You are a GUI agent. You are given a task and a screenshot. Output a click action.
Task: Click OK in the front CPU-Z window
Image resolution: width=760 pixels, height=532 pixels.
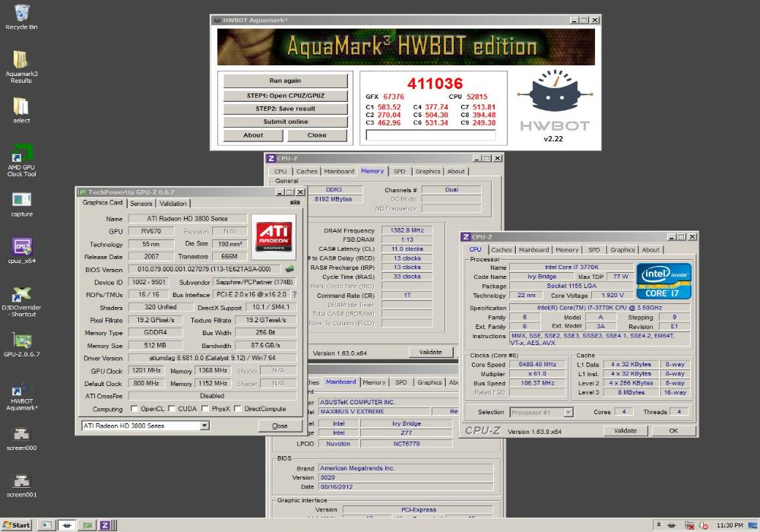(x=673, y=430)
